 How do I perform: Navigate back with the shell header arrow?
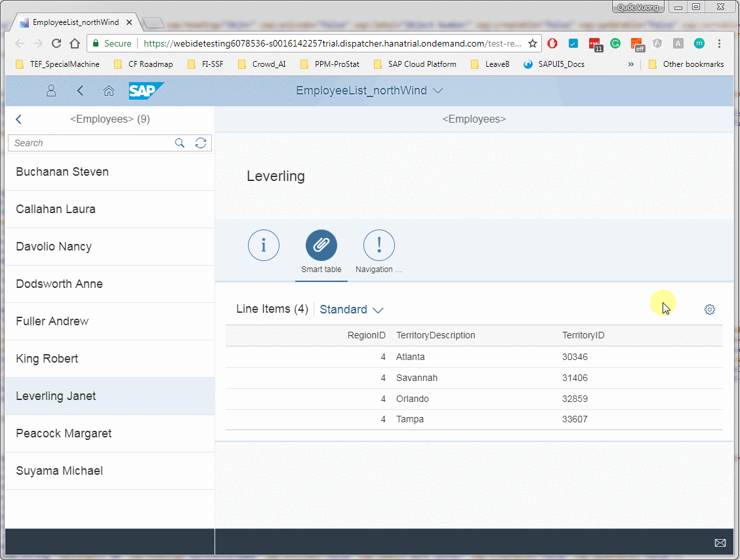(80, 90)
